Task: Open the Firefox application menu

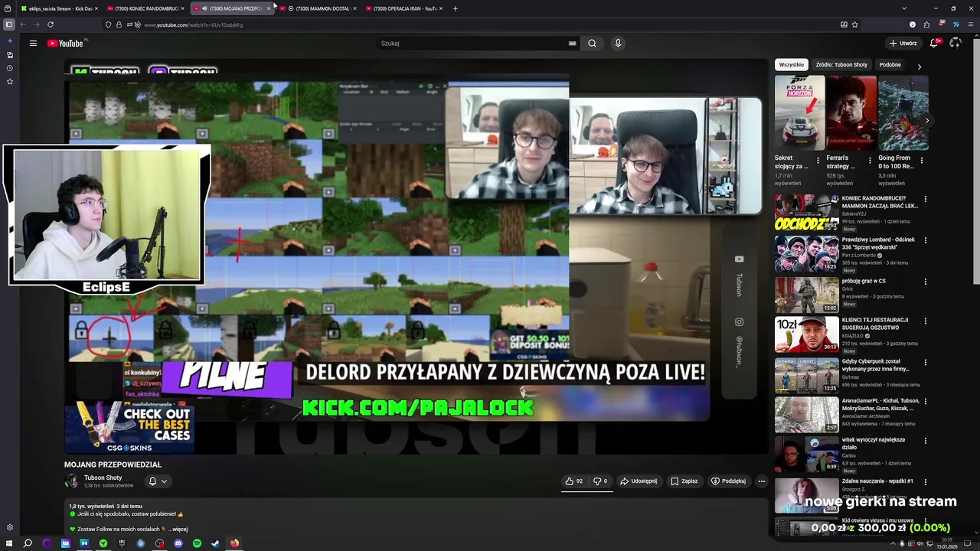Action: tap(971, 24)
